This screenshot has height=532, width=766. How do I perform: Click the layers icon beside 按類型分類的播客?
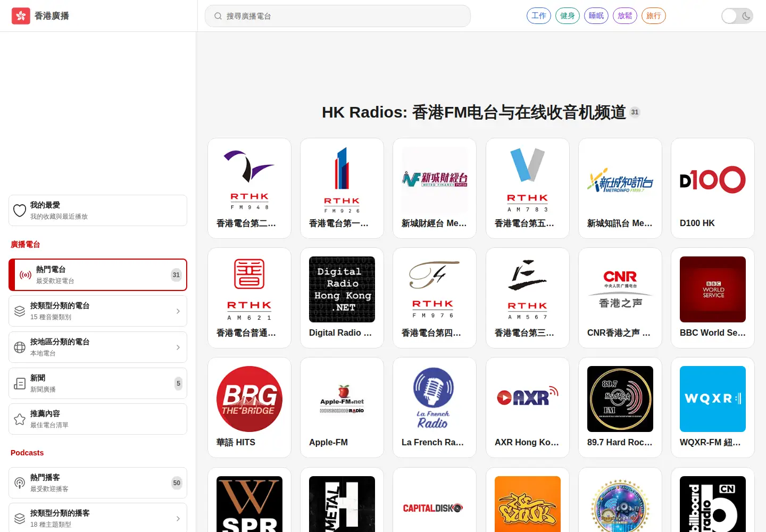[x=20, y=519]
